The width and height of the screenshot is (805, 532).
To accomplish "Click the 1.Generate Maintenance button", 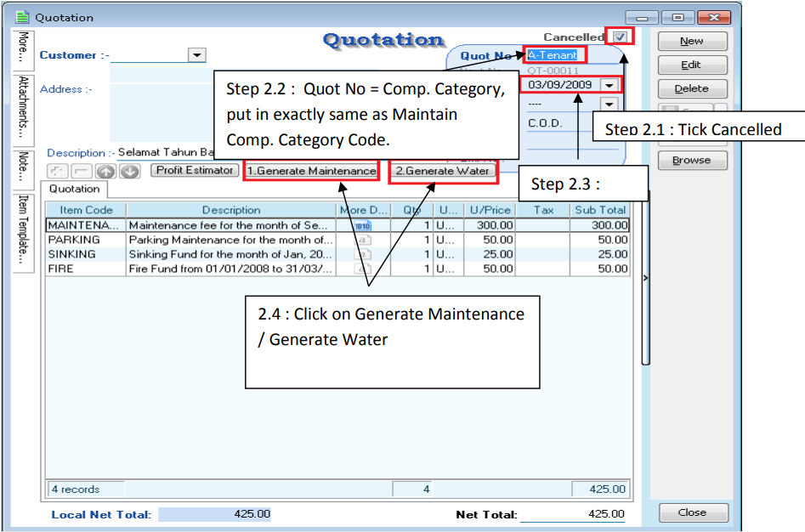I will [x=311, y=171].
